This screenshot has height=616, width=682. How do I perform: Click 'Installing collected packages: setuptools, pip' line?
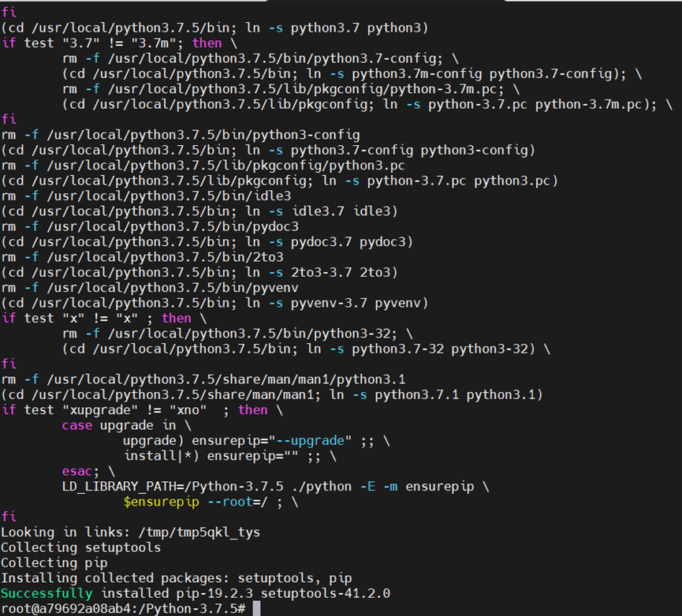[177, 578]
